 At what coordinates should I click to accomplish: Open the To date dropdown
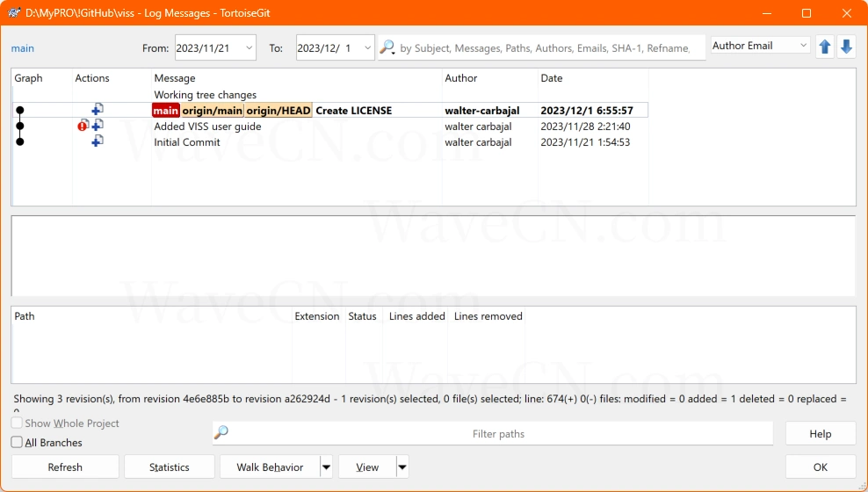(367, 48)
